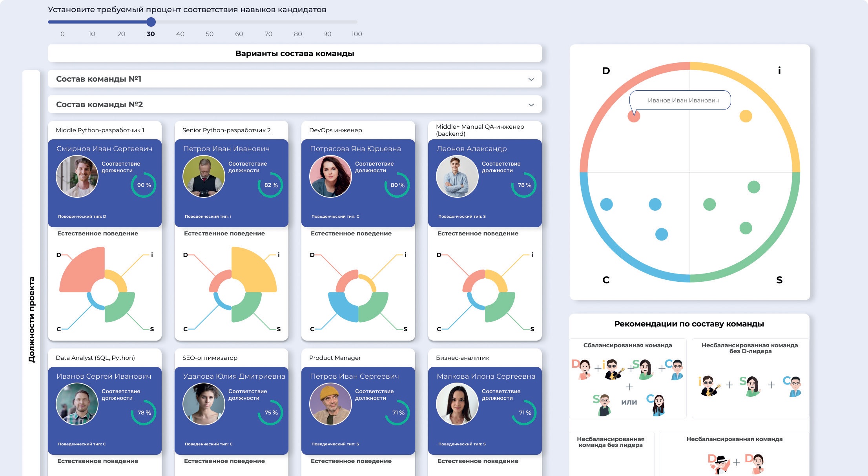Click Петров Иван Сергеевич's 71 % gauge

tap(397, 413)
